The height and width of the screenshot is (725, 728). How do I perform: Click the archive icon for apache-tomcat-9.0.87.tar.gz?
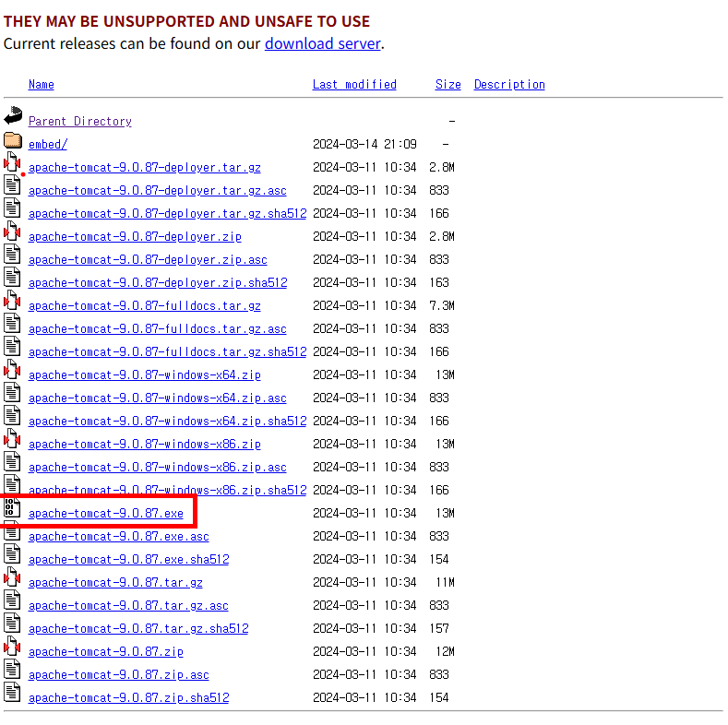point(12,576)
